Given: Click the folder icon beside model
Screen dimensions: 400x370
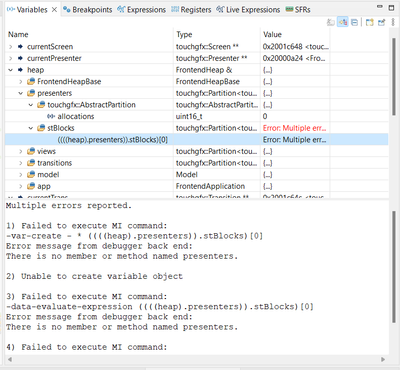Looking at the screenshot, I should coord(31,175).
